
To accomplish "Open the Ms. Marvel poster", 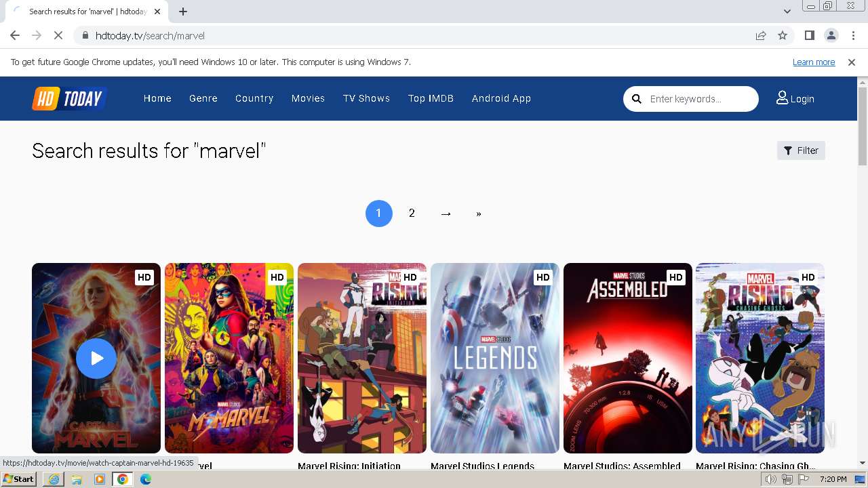I will click(x=229, y=358).
